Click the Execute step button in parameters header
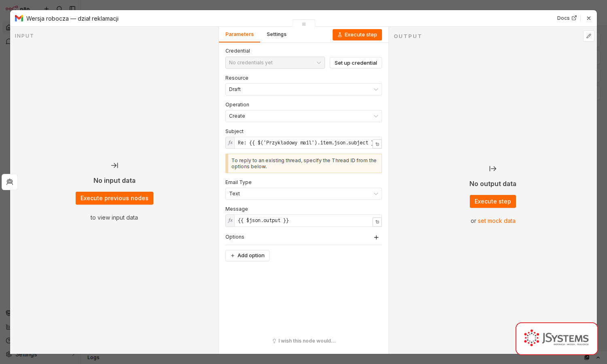The height and width of the screenshot is (364, 607). 357,35
